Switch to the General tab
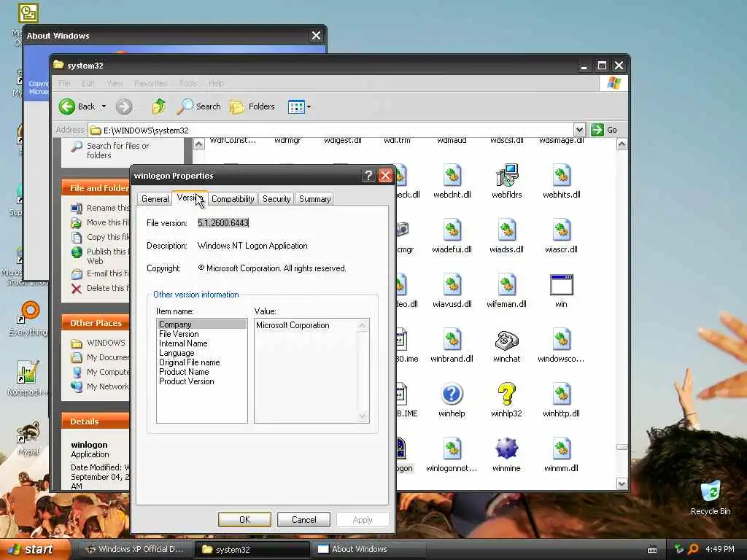The height and width of the screenshot is (560, 747). pyautogui.click(x=155, y=199)
